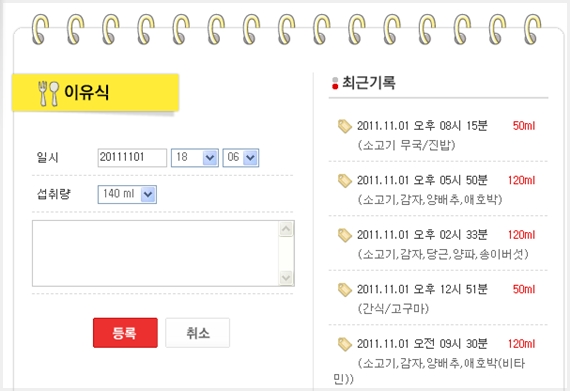Click the 취소 button
570x391 pixels.
(x=198, y=333)
